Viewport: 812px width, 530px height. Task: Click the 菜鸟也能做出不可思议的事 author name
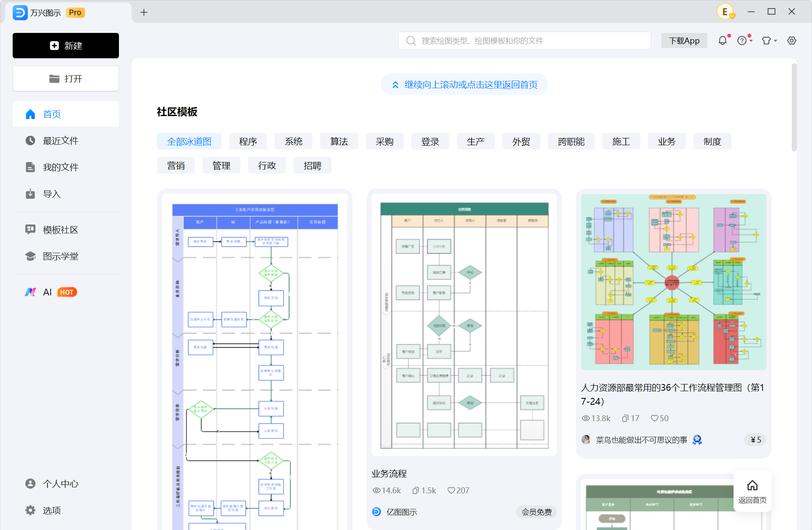(641, 440)
